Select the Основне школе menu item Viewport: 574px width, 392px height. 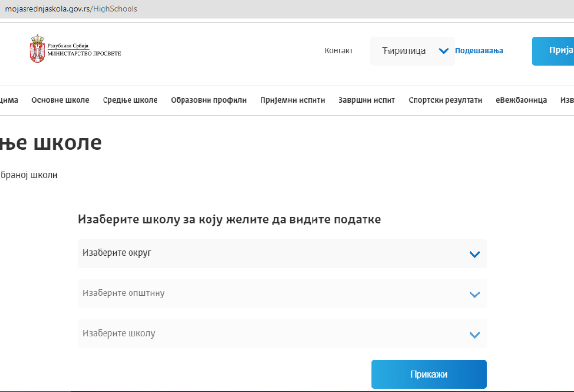(60, 100)
